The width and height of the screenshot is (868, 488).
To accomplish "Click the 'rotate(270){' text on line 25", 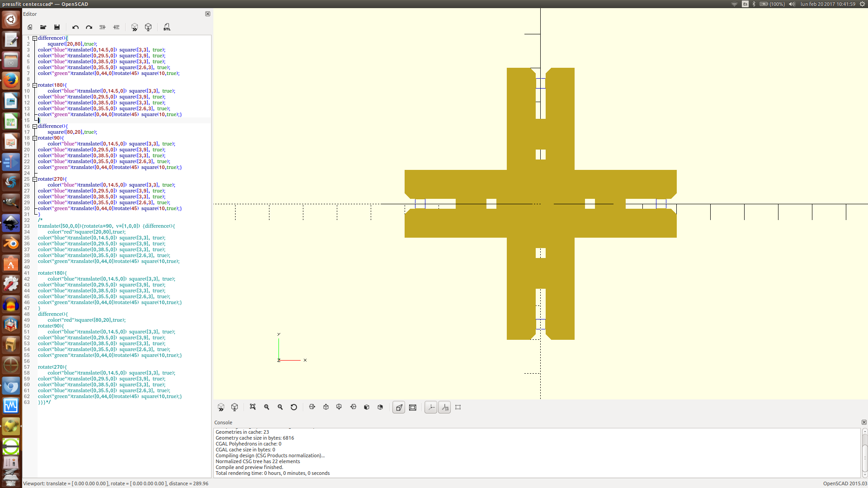I will pyautogui.click(x=52, y=179).
